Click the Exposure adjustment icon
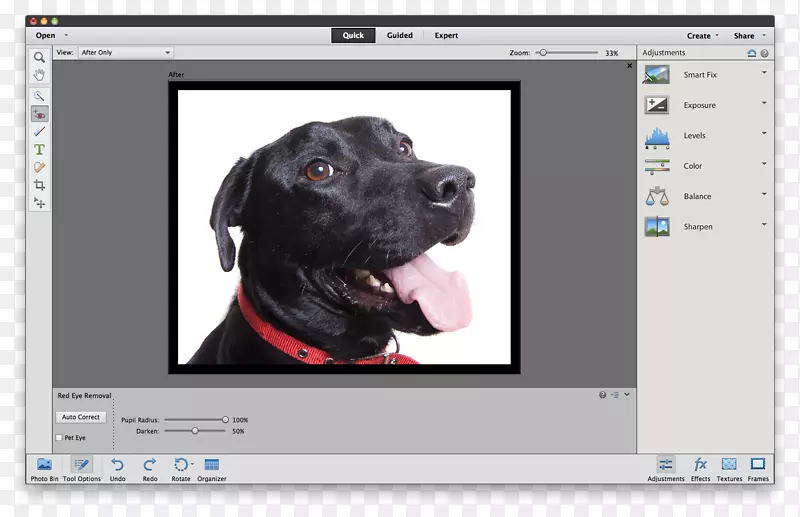This screenshot has width=800, height=517. [x=657, y=105]
